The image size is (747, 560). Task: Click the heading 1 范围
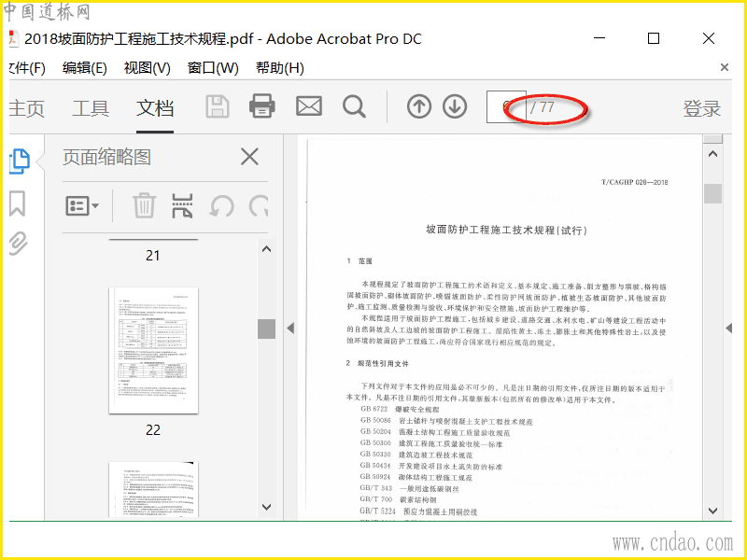click(x=359, y=261)
